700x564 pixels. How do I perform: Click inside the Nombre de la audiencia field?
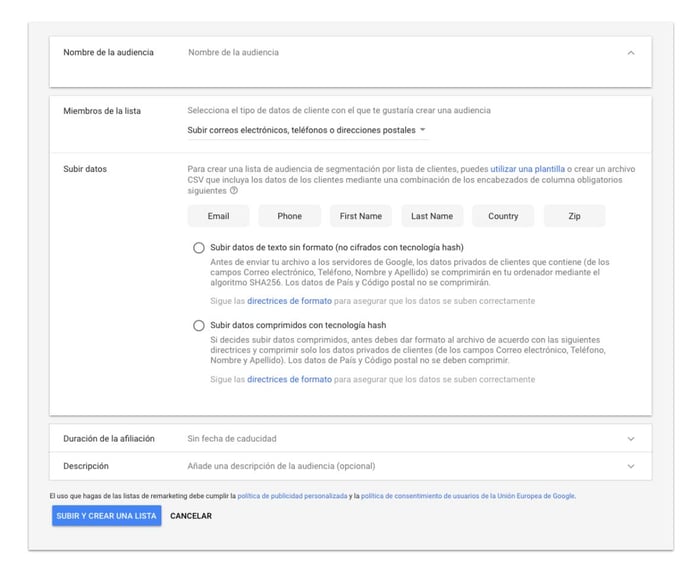pos(402,53)
